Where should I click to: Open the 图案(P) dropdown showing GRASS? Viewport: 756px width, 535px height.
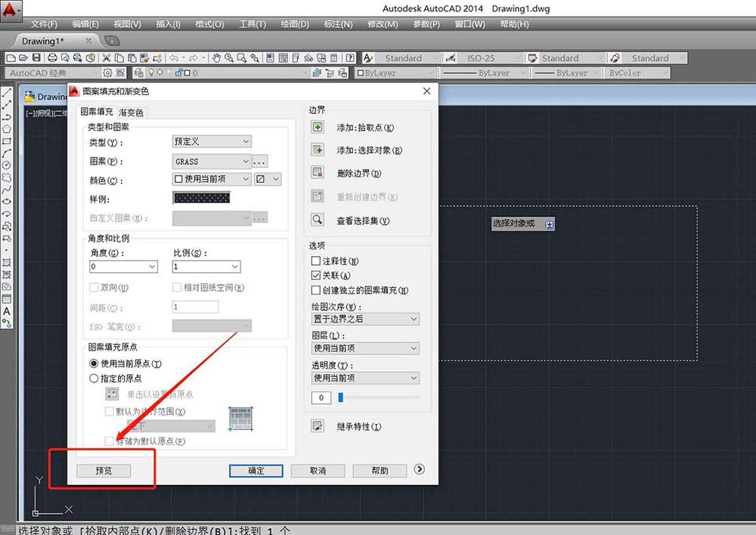pyautogui.click(x=212, y=161)
